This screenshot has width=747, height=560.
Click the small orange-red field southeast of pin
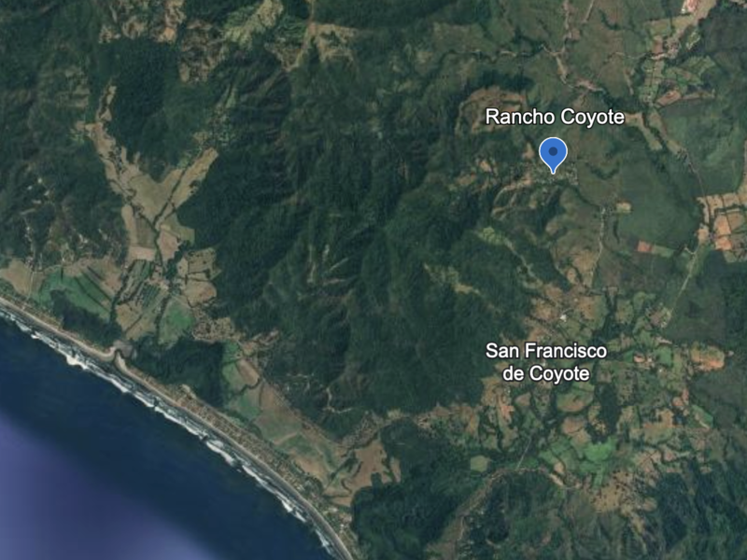tap(644, 246)
